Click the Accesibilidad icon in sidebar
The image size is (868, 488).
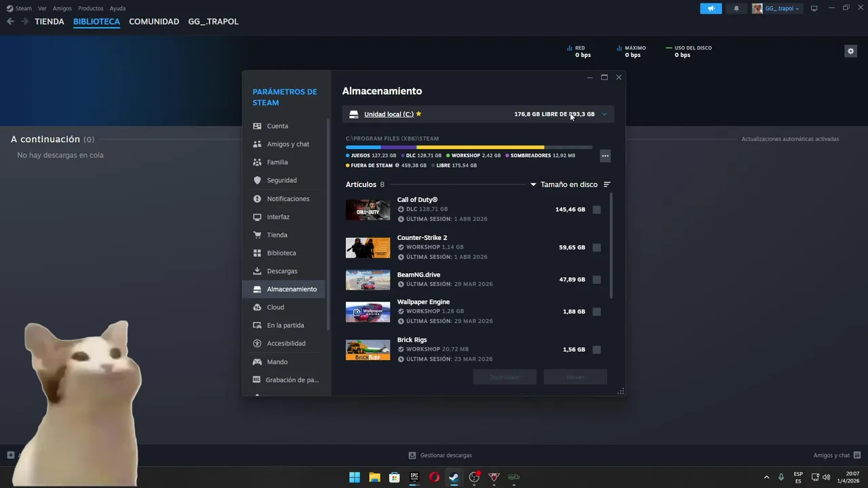pyautogui.click(x=257, y=344)
